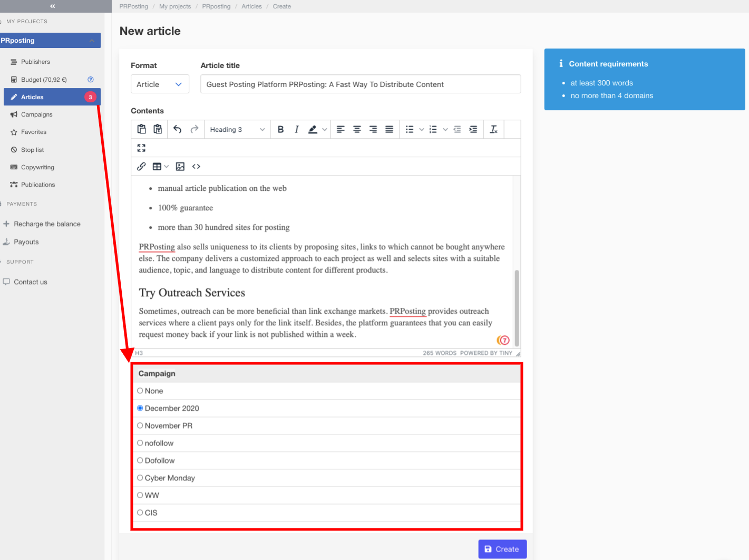Click the POWERED BY TINY link
This screenshot has height=560, width=749.
point(486,353)
